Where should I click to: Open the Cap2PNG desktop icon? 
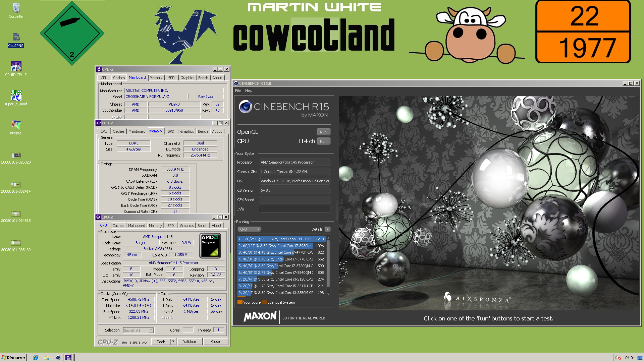click(16, 40)
